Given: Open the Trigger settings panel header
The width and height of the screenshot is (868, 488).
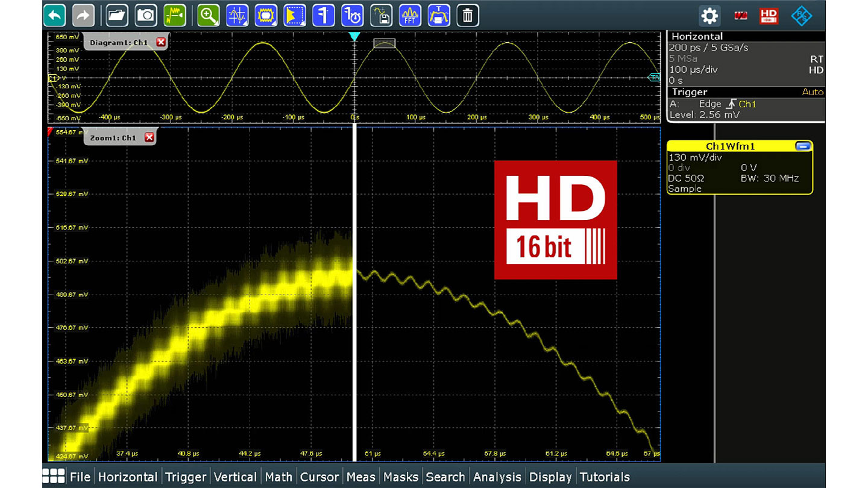Looking at the screenshot, I should pyautogui.click(x=690, y=92).
